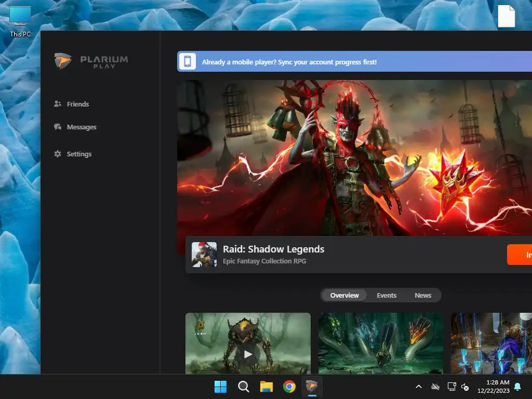Open This PC desktop icon
532x399 pixels.
[x=20, y=21]
